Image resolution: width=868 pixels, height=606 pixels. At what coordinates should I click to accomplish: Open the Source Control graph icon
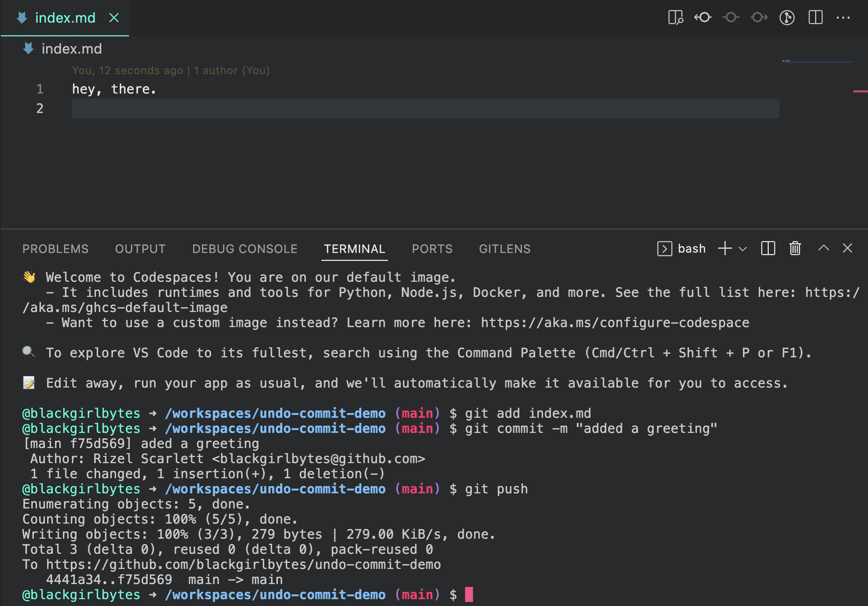coord(787,17)
